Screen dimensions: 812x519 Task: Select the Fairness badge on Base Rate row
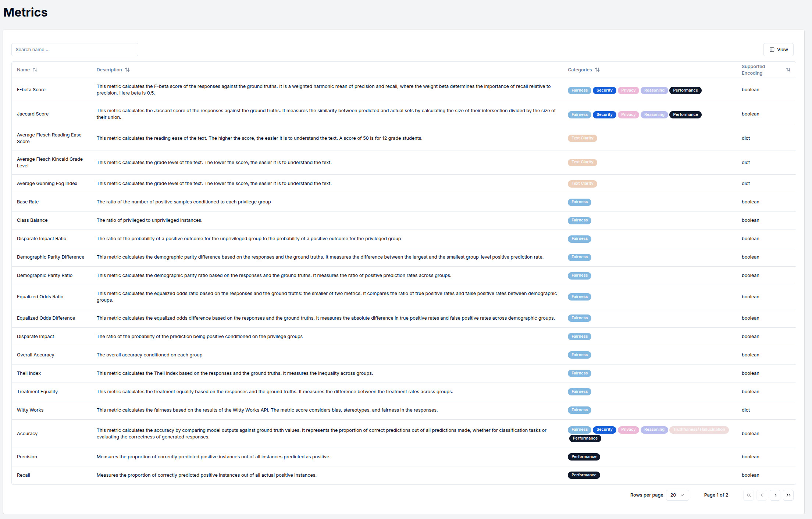pos(579,202)
